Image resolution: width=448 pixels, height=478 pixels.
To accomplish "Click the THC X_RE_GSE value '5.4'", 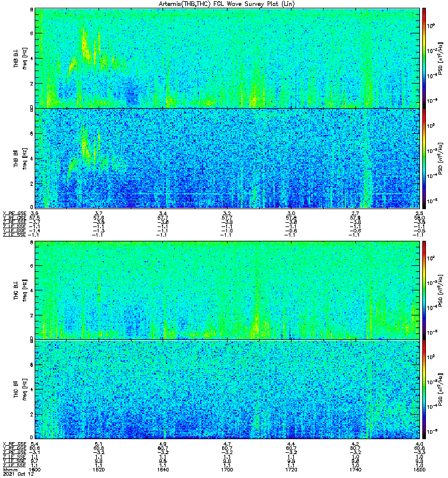I will point(35,444).
